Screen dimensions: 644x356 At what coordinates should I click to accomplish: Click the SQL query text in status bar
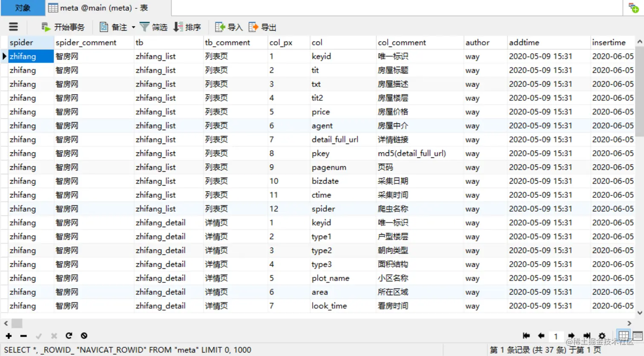[127, 350]
